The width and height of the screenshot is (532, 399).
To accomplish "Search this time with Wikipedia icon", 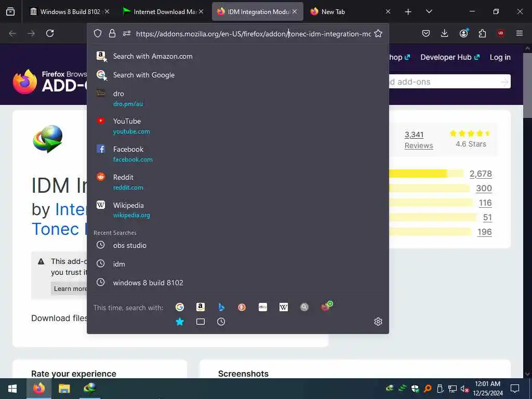I will pos(284,307).
